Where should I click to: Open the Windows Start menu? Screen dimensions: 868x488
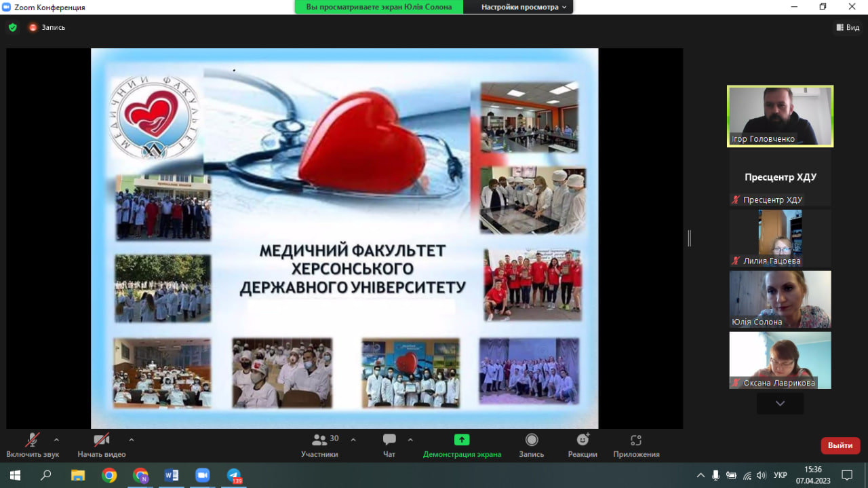(x=14, y=475)
